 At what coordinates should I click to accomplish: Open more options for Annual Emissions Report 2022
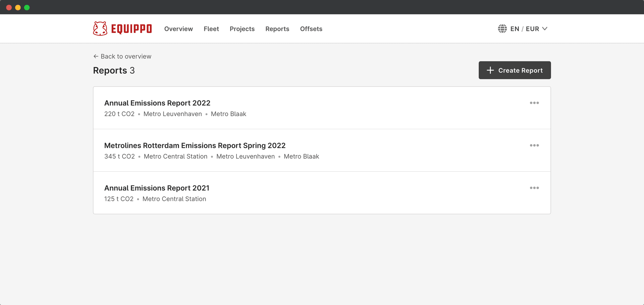534,103
